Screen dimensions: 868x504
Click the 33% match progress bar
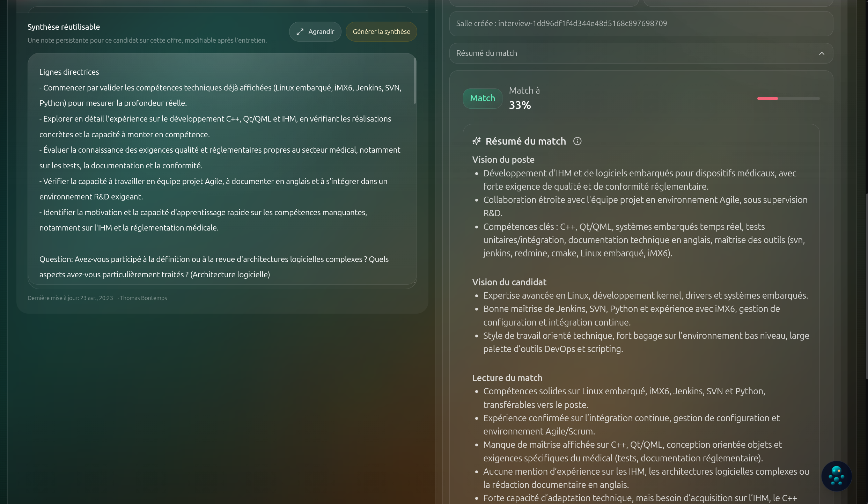(788, 98)
